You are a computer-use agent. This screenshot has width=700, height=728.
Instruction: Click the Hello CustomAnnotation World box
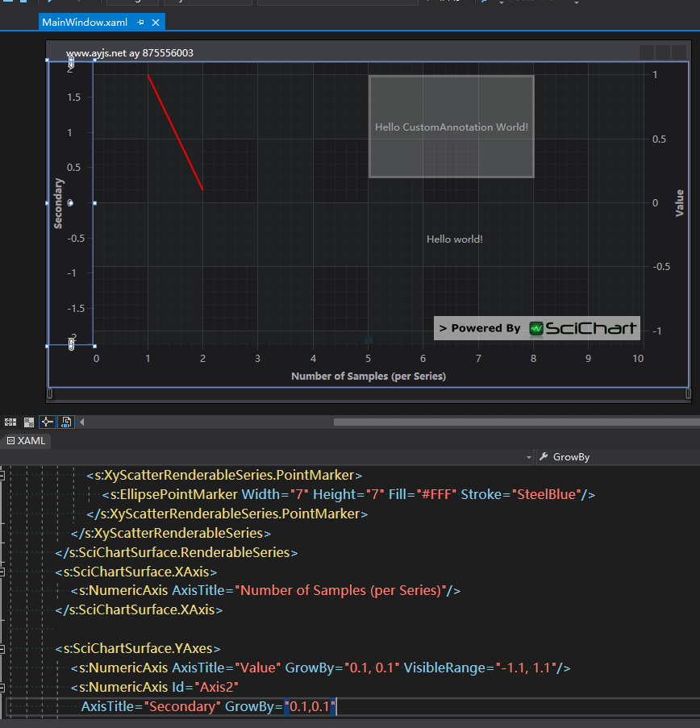click(x=451, y=127)
